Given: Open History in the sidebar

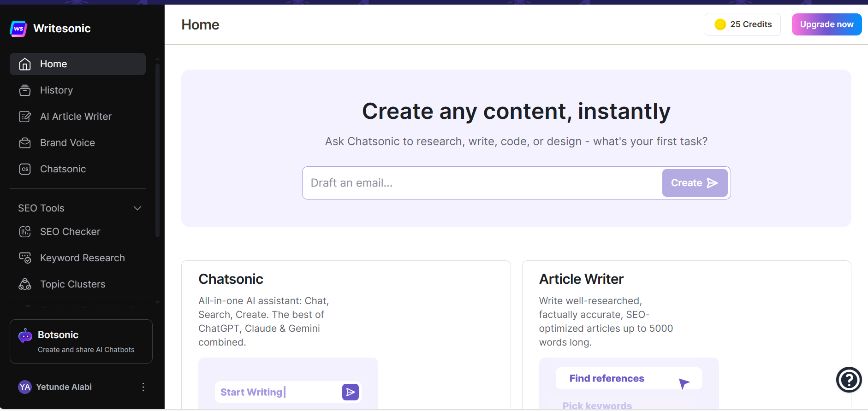Looking at the screenshot, I should [77, 90].
